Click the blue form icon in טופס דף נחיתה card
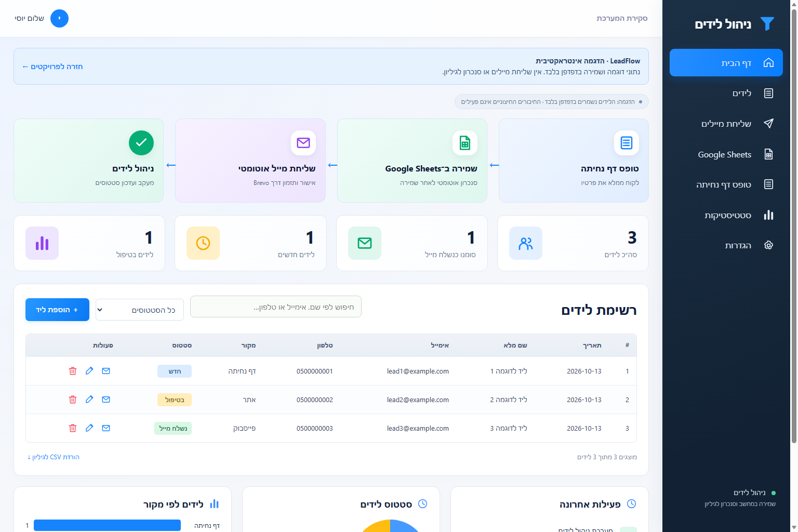The image size is (798, 532). (627, 143)
